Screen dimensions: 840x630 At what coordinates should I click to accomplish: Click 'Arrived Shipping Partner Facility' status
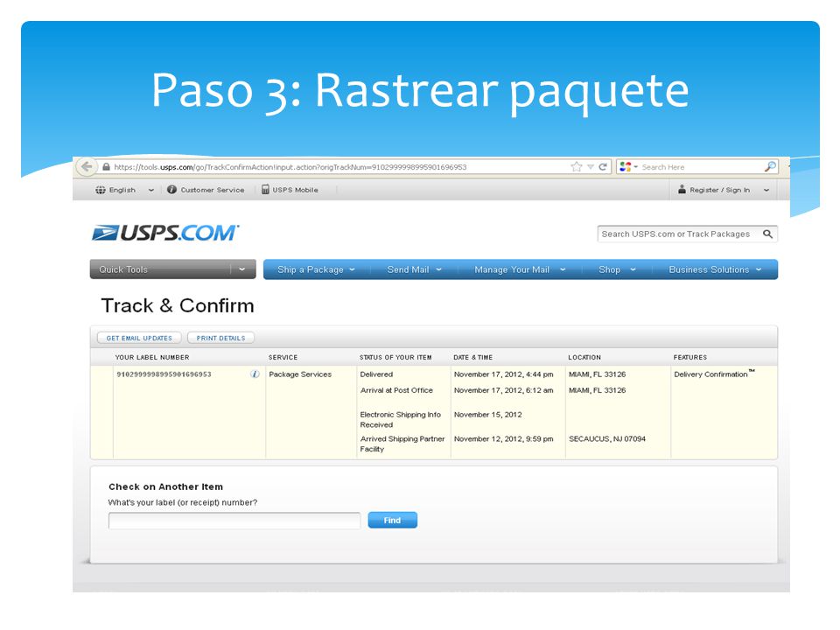[402, 444]
